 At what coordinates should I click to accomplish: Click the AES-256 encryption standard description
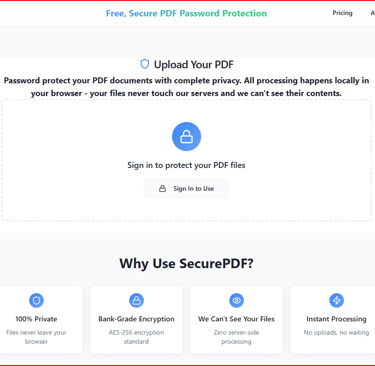pos(136,337)
